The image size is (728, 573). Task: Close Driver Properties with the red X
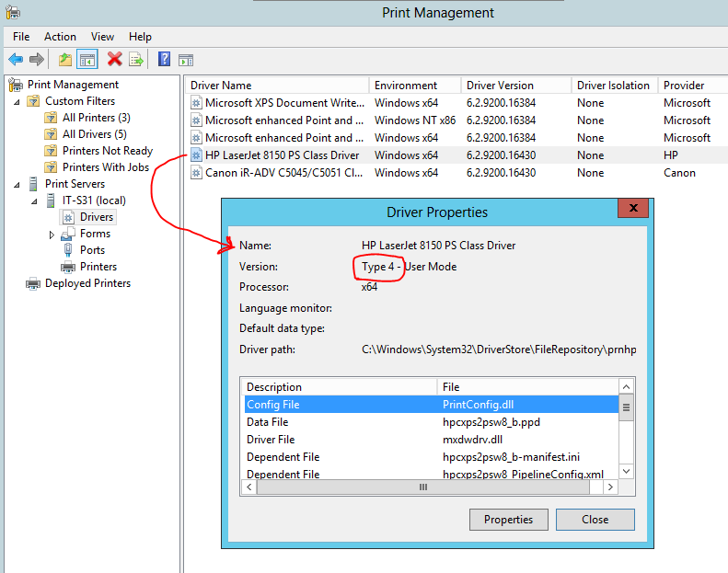pos(632,208)
